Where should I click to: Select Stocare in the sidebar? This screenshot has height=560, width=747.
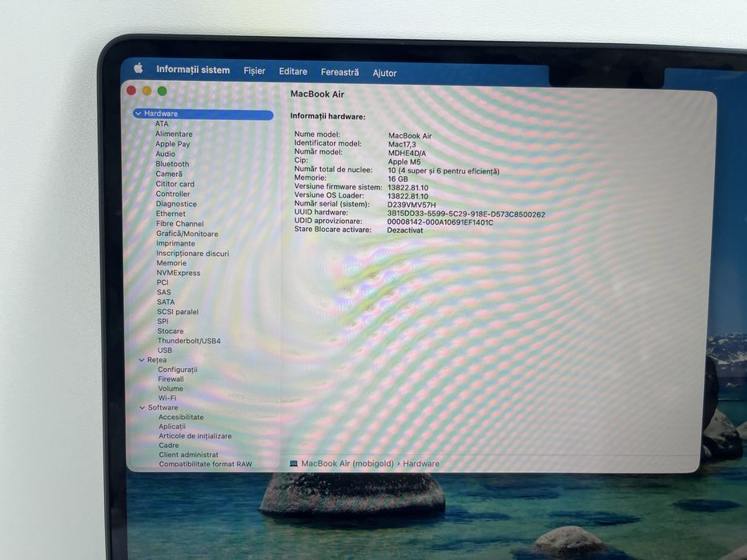171,331
